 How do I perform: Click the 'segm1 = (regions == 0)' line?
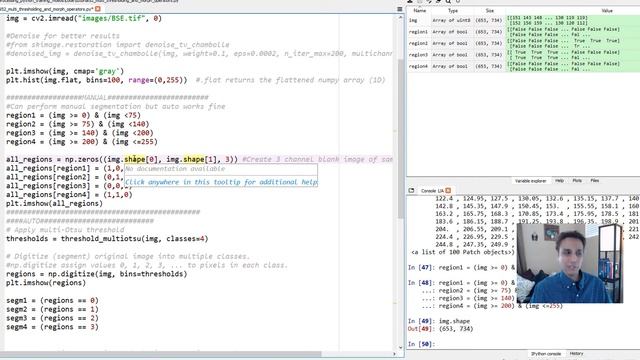point(52,300)
